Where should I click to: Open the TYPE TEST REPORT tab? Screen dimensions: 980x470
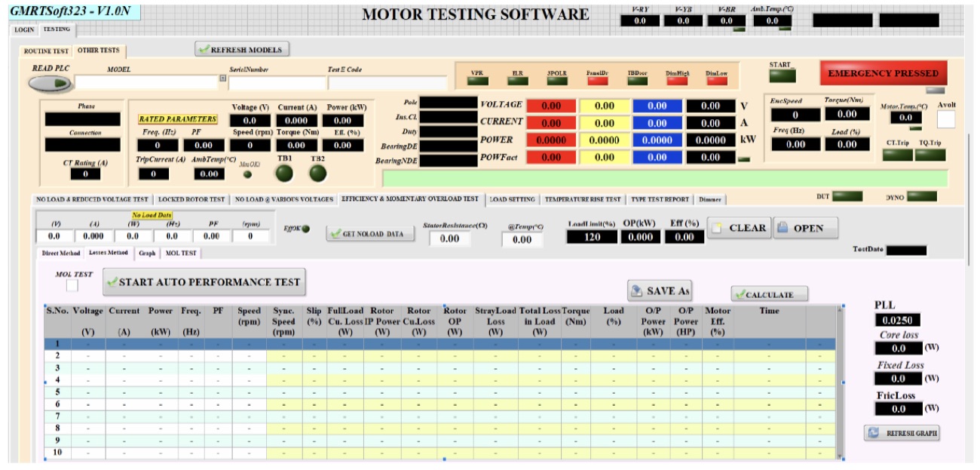pos(660,200)
